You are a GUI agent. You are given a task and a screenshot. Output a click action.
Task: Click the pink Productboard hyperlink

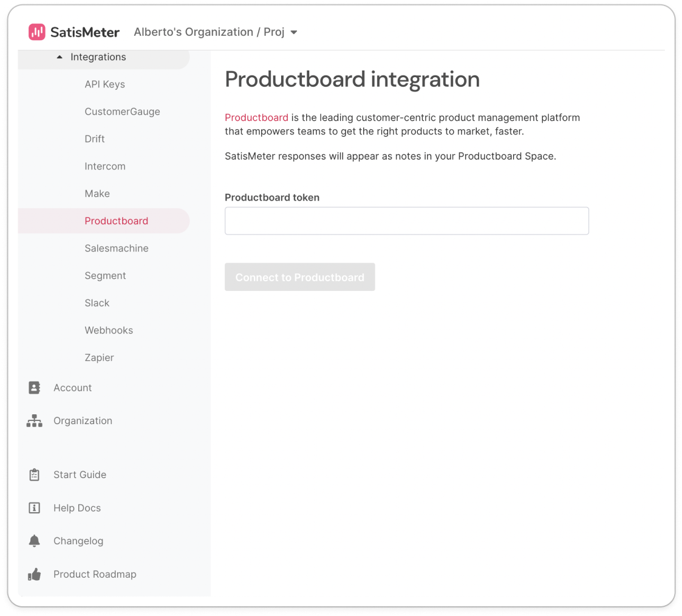256,117
